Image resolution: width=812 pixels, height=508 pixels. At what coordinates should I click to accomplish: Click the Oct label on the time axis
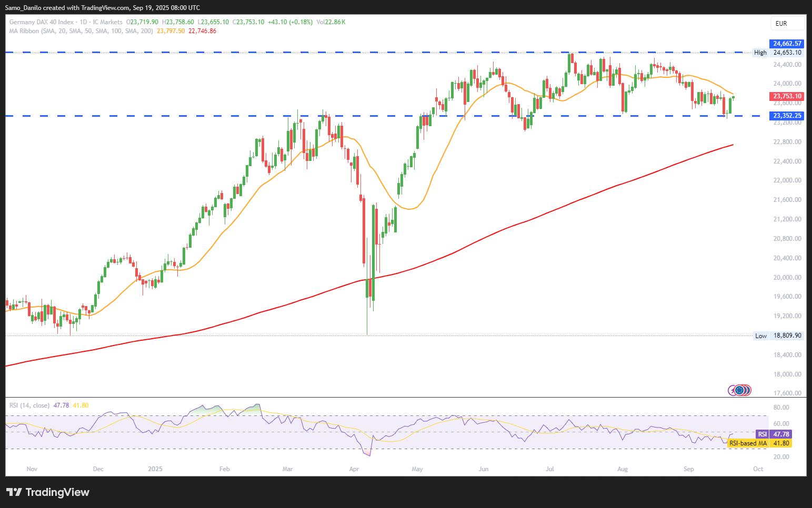tap(758, 469)
